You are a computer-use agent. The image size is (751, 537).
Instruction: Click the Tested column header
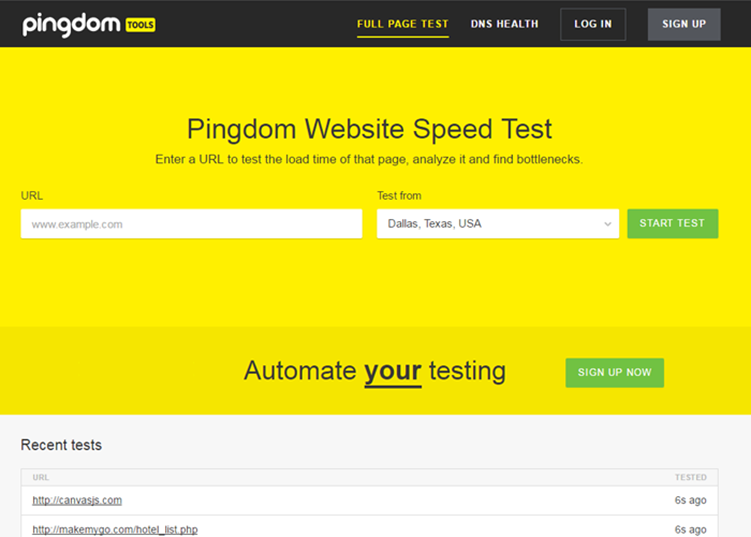pos(690,477)
